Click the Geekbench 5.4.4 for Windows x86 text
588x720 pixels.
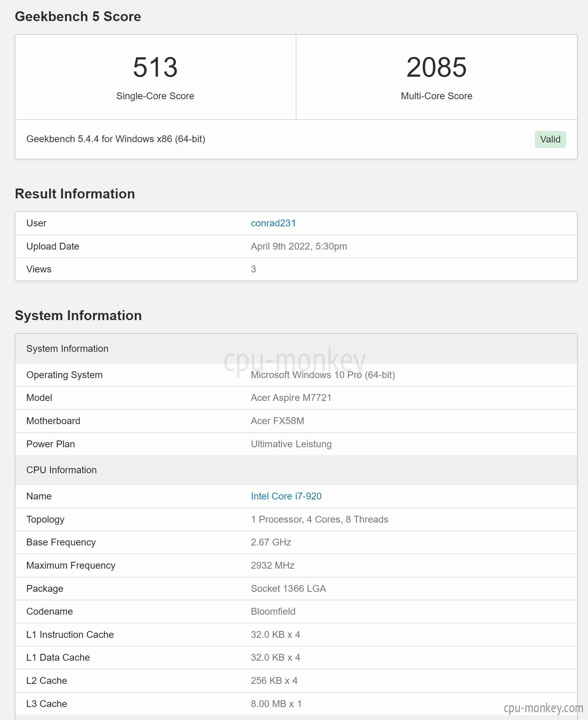point(116,139)
